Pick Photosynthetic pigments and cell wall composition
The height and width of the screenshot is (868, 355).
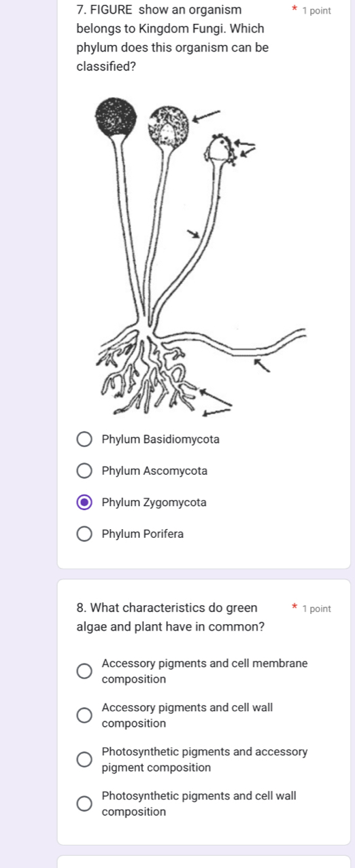(84, 803)
